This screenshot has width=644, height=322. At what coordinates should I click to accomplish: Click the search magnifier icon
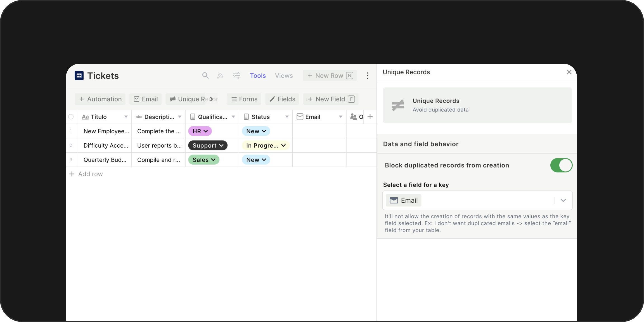(x=205, y=75)
